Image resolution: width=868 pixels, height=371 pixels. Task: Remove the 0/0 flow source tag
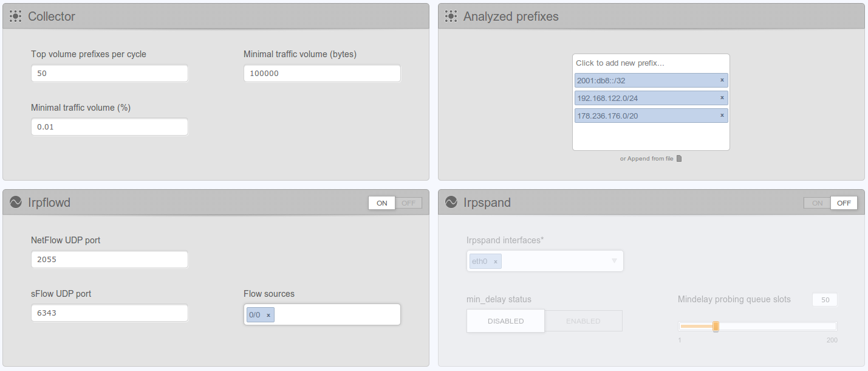coord(268,315)
